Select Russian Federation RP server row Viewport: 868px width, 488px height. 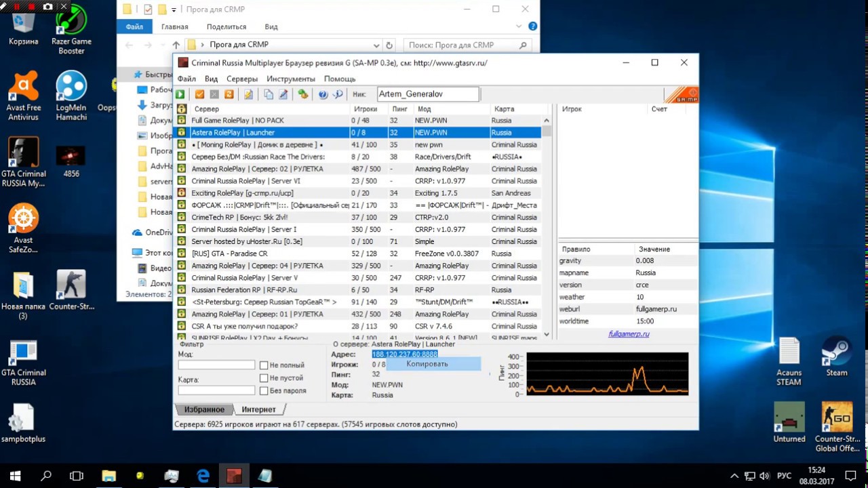tap(357, 290)
